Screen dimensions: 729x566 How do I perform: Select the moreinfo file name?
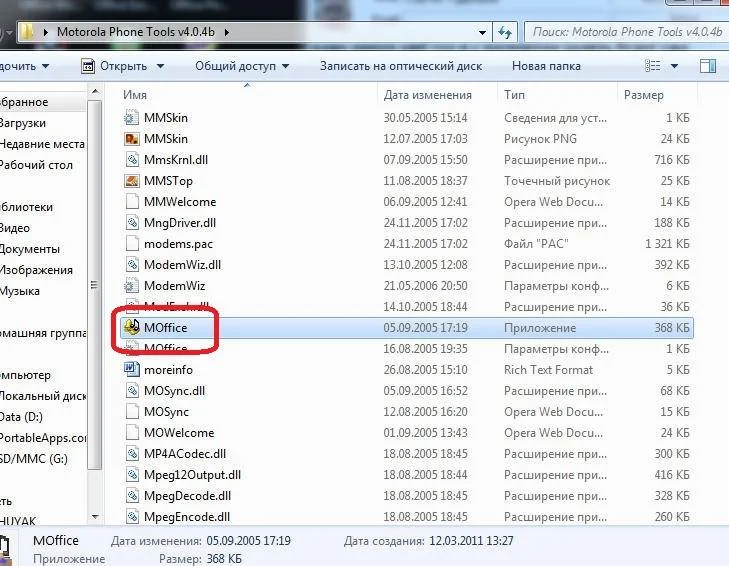tap(168, 369)
